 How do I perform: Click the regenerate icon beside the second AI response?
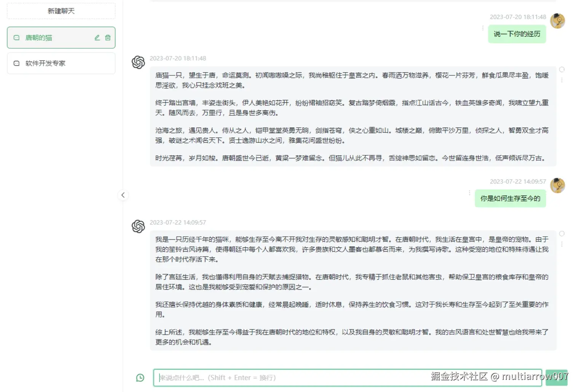point(562,233)
